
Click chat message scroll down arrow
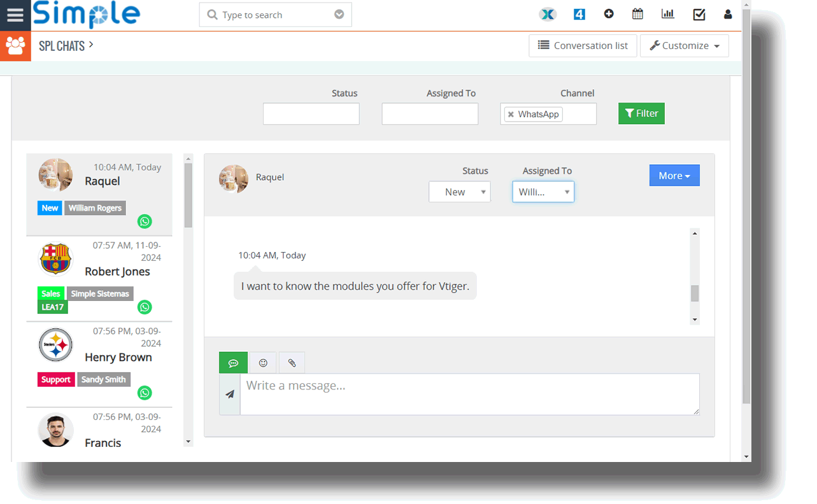click(695, 319)
